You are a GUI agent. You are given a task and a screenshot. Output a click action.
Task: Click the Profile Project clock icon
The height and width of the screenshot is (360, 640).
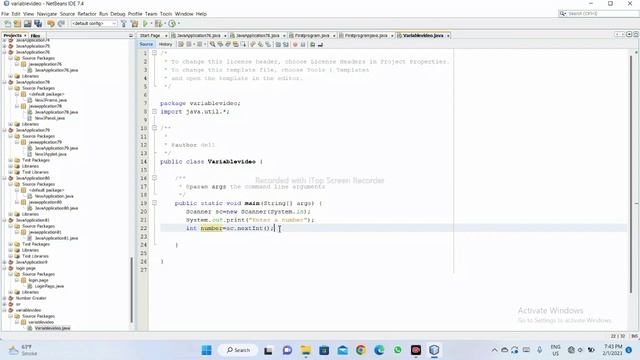pos(172,24)
